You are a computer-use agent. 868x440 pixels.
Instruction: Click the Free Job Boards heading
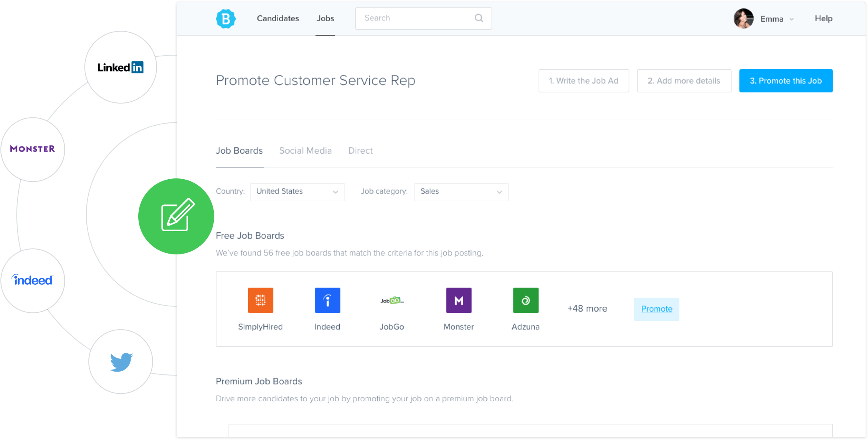click(x=250, y=236)
